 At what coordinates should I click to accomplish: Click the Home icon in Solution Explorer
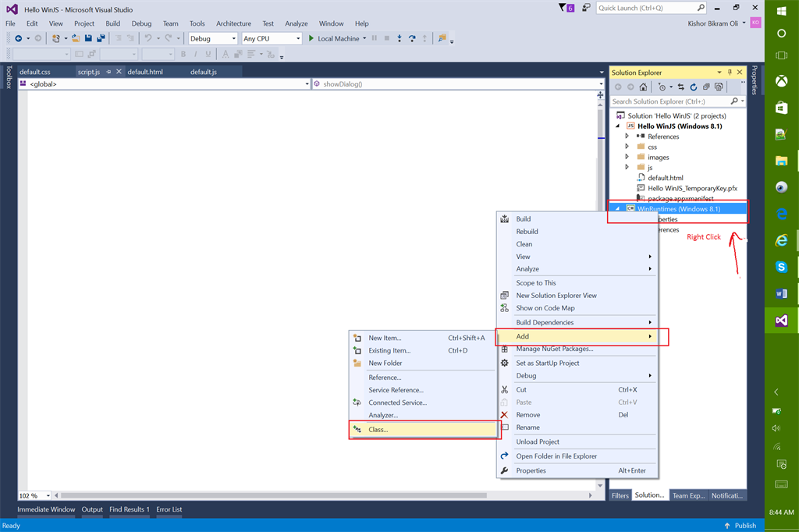642,87
